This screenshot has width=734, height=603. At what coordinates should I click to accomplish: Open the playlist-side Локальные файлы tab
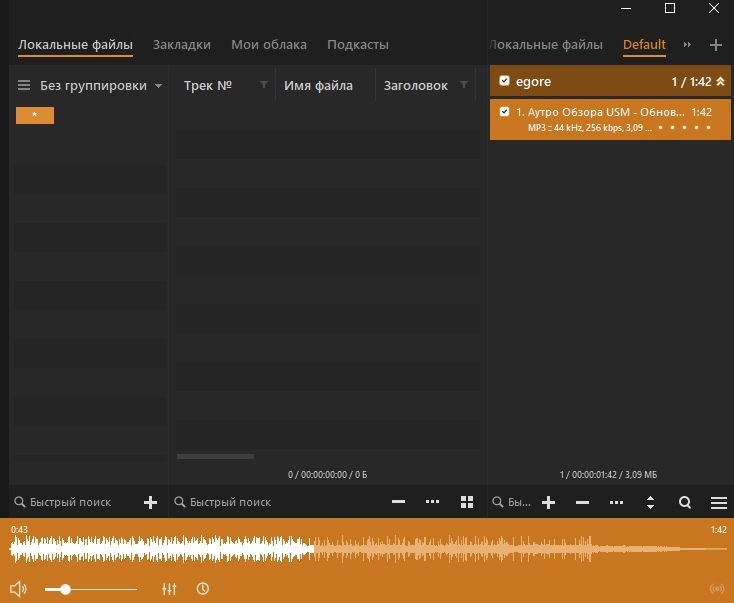(x=546, y=44)
